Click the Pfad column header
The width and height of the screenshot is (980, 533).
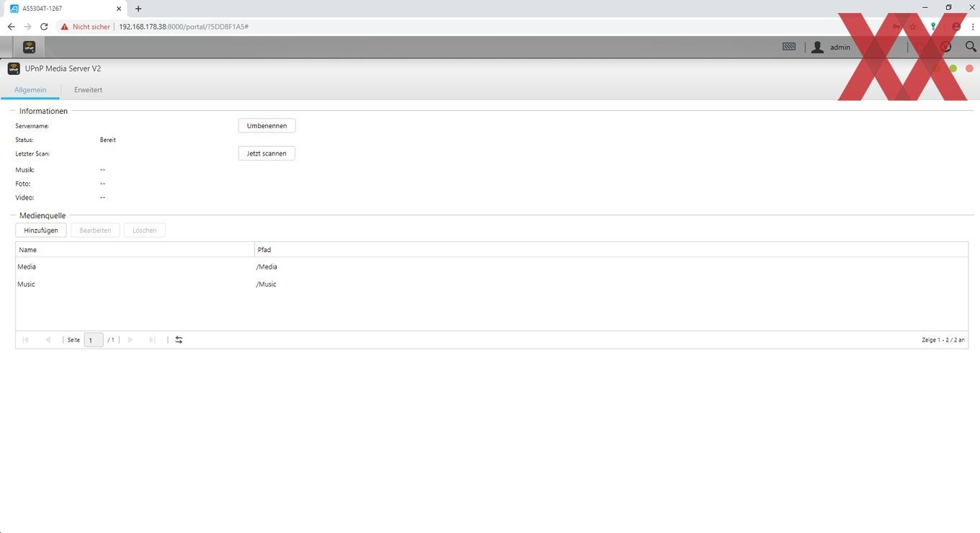tap(611, 250)
